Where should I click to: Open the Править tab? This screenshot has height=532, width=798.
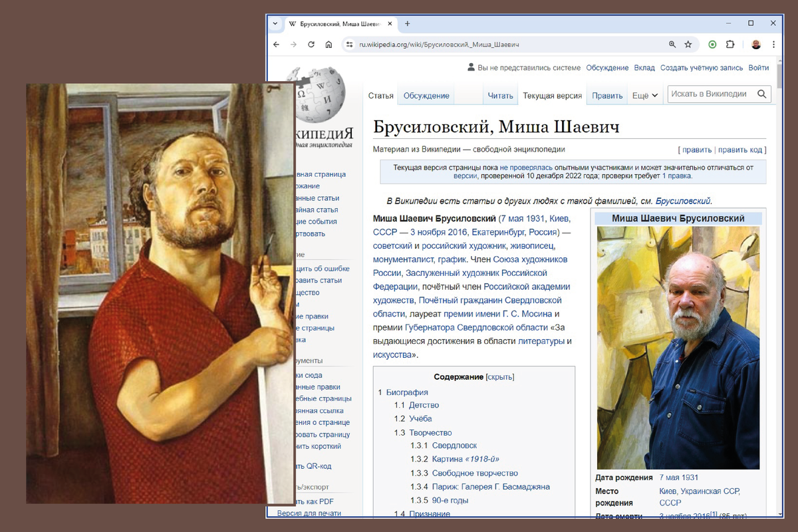(x=607, y=96)
